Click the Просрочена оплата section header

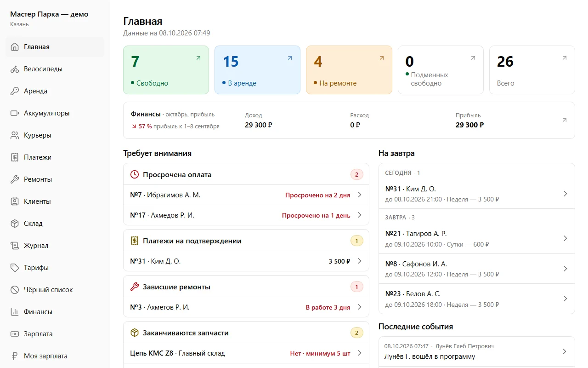click(246, 174)
